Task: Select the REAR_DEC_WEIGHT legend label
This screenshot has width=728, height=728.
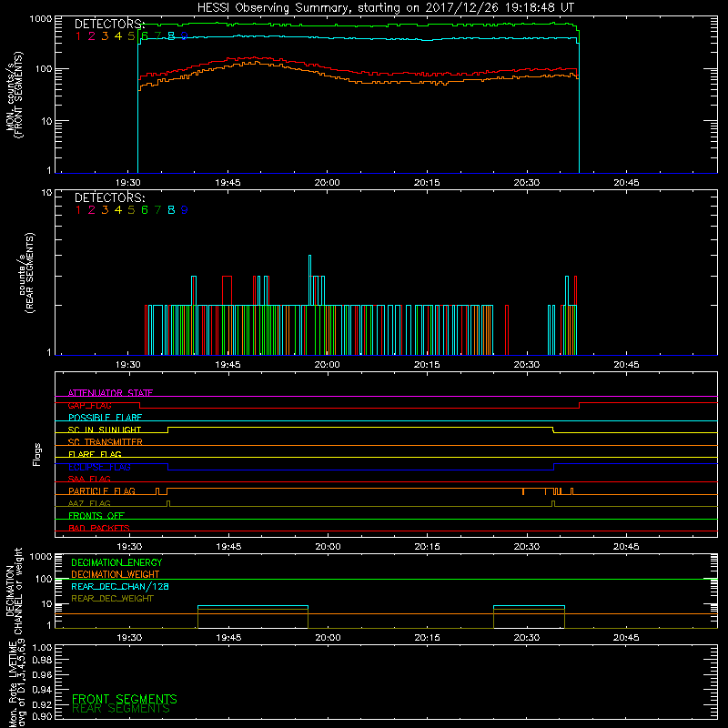Action: (x=112, y=599)
